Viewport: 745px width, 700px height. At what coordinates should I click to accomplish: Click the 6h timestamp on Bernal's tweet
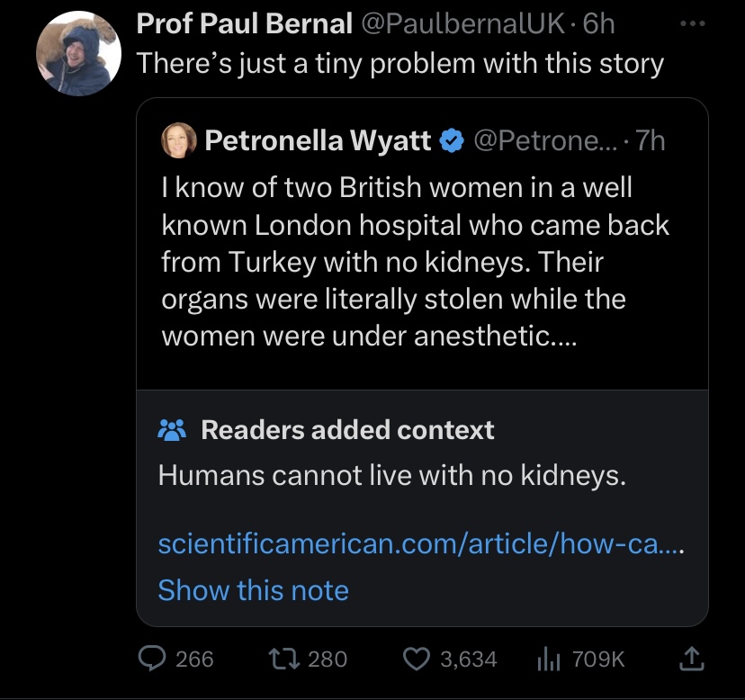coord(598,23)
